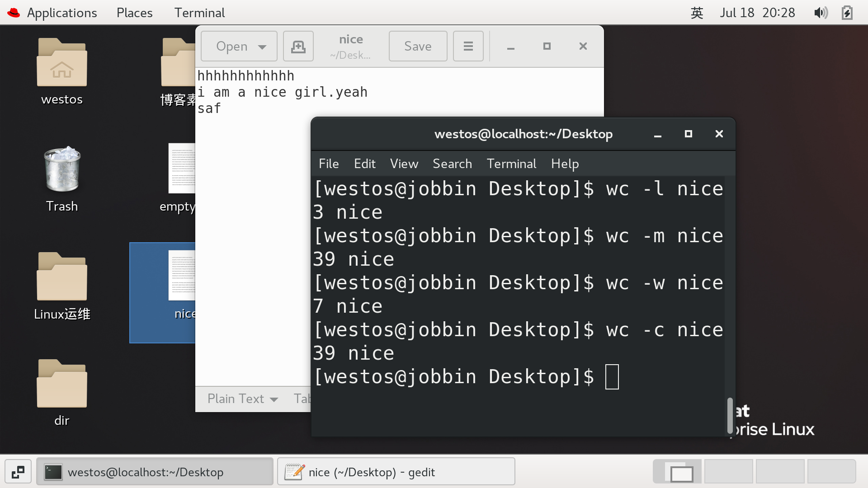Click the volume speaker icon

tap(821, 13)
